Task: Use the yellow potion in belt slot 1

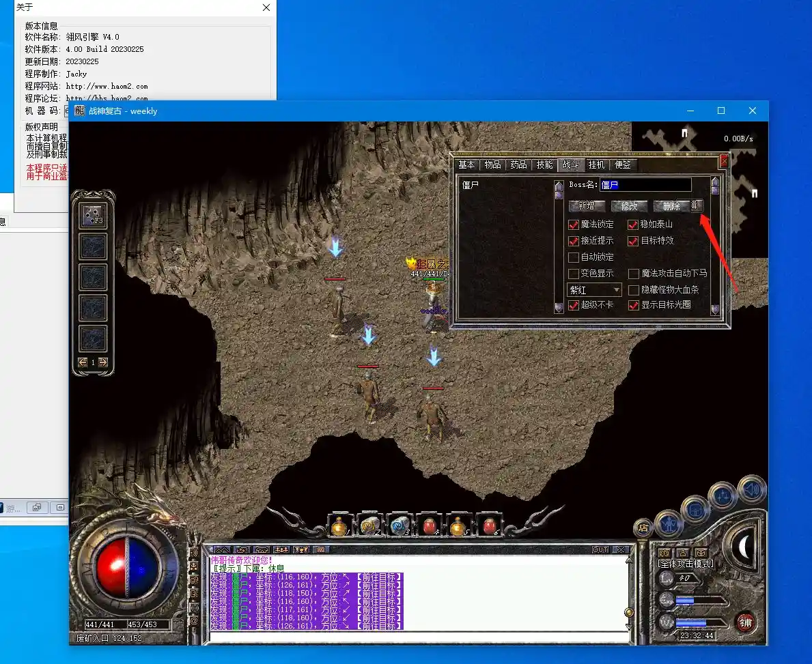Action: coord(339,526)
